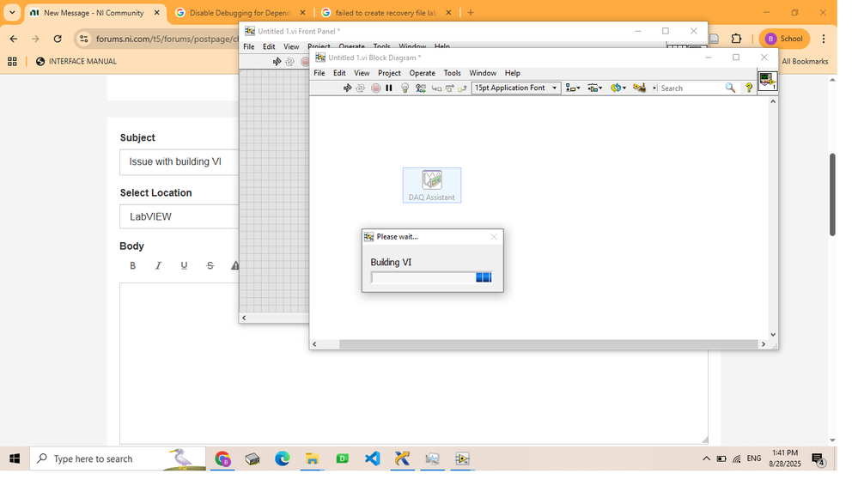The height and width of the screenshot is (504, 858).
Task: Open the Help menu in Block Diagram
Action: (x=512, y=73)
